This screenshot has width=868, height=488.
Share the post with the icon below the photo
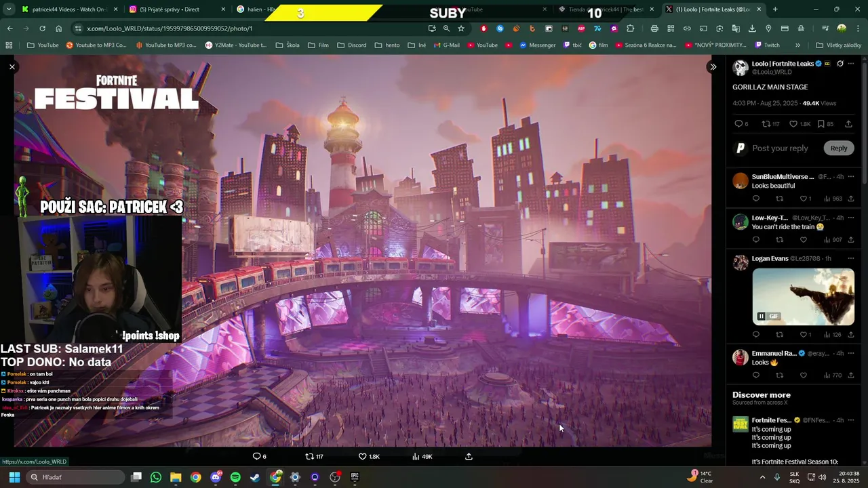tap(469, 456)
